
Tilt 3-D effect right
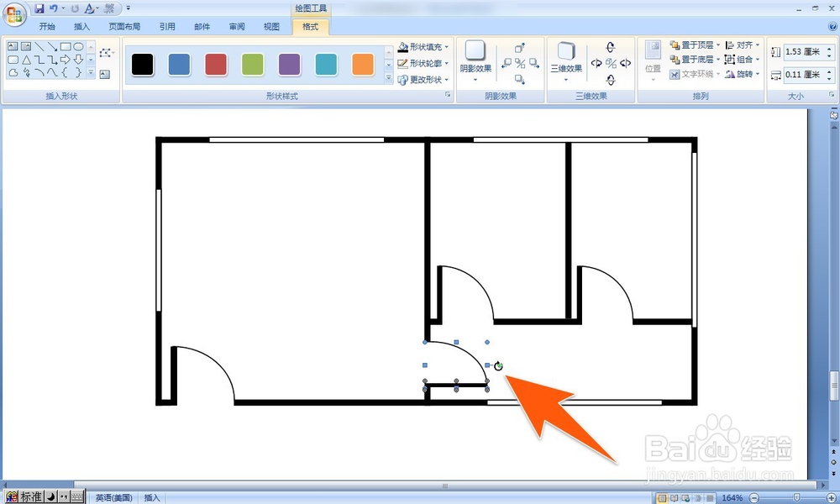coord(625,63)
